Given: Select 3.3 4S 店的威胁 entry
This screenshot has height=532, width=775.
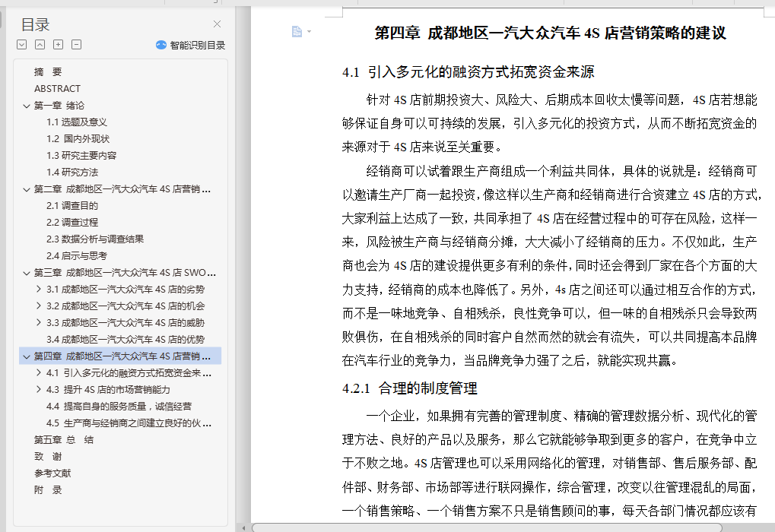Looking at the screenshot, I should [x=125, y=323].
